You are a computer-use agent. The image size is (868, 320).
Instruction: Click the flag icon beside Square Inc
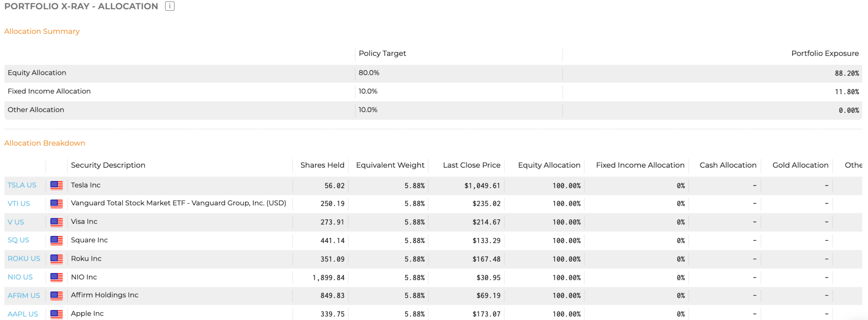click(56, 240)
